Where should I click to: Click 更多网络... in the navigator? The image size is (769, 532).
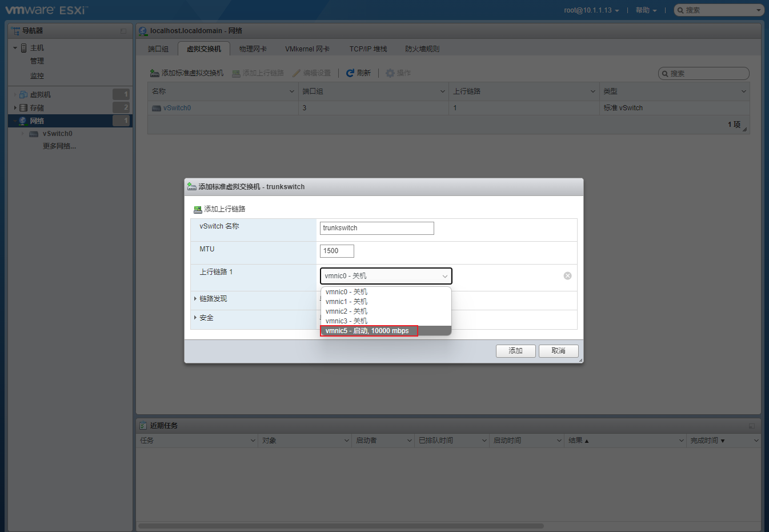(59, 146)
